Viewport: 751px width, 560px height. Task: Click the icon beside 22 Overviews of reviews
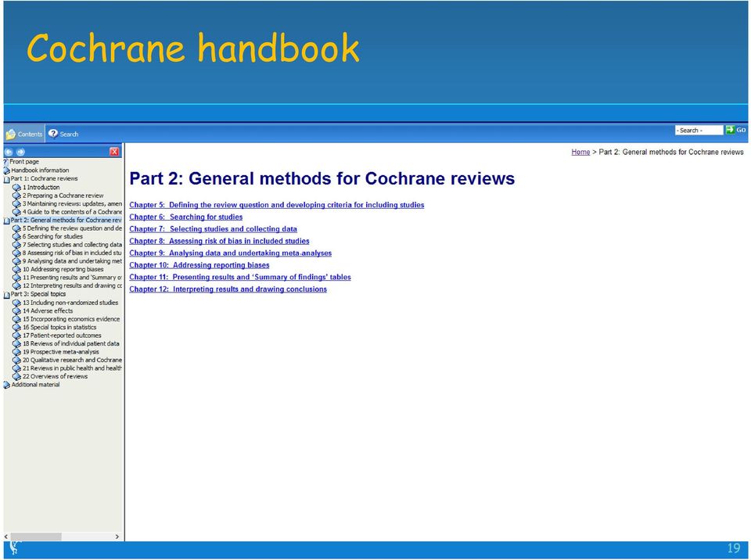(16, 376)
